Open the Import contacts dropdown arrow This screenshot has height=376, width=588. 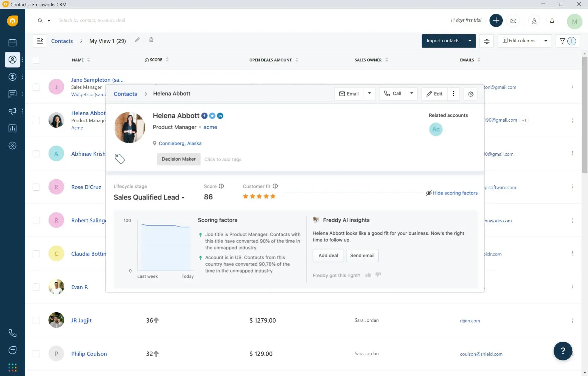tap(470, 41)
